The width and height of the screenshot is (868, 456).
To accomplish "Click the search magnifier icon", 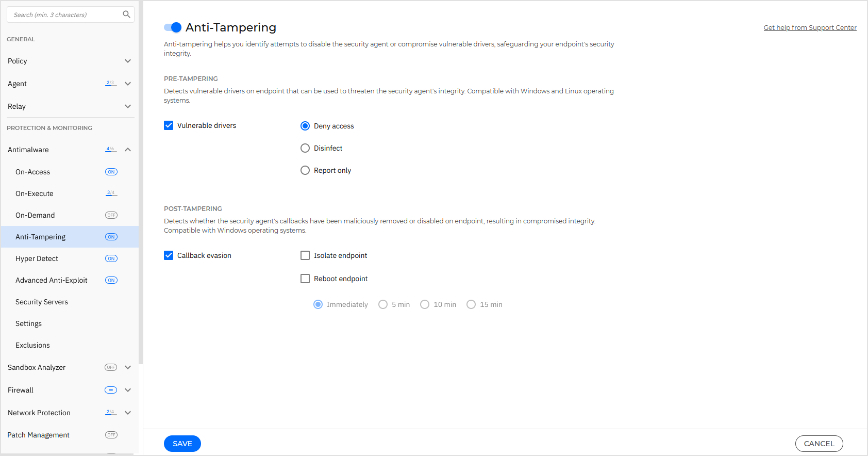I will [x=126, y=14].
